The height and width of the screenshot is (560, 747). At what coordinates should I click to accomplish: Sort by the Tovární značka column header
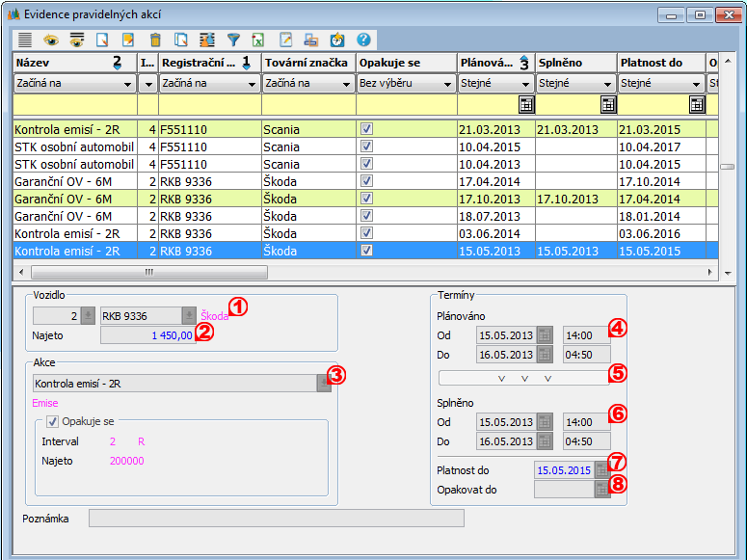tap(307, 63)
